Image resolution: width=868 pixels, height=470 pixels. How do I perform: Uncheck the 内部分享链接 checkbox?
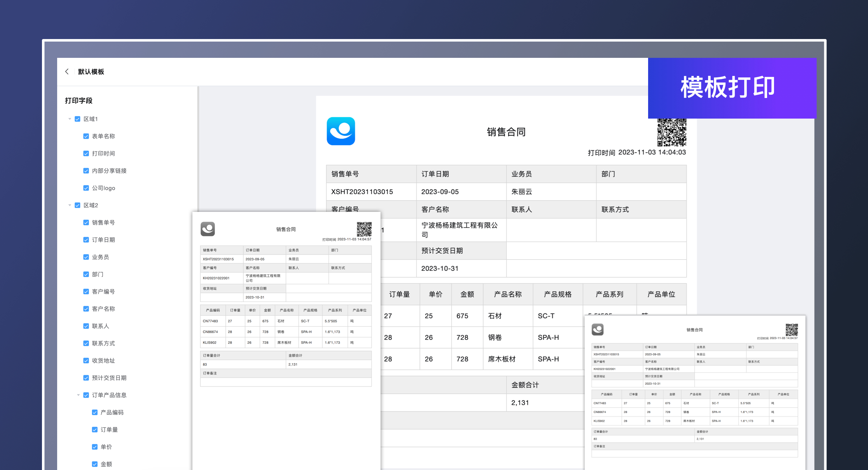pyautogui.click(x=86, y=171)
